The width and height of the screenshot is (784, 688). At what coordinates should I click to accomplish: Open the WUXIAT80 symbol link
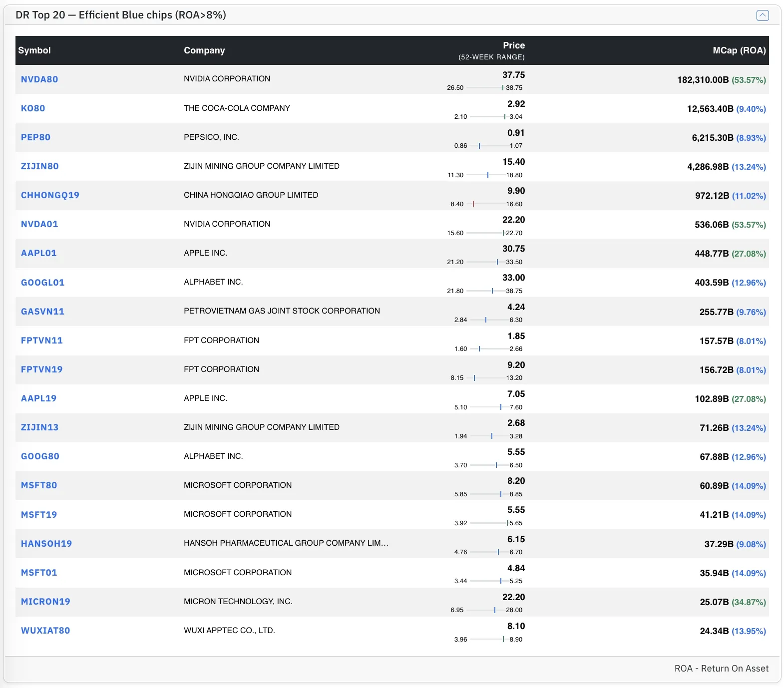pyautogui.click(x=45, y=631)
